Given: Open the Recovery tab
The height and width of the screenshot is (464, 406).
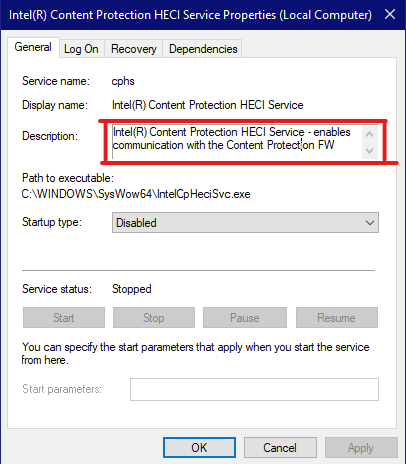Looking at the screenshot, I should pos(134,49).
